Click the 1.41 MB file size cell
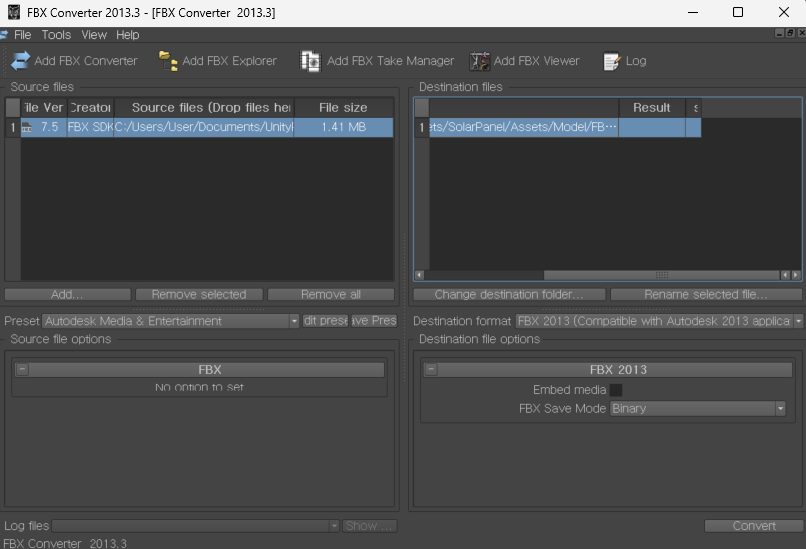The image size is (806, 549). point(343,127)
